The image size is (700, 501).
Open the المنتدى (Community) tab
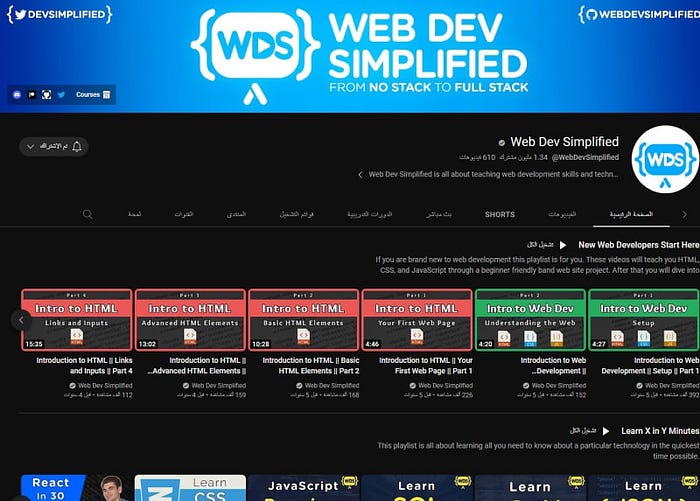pyautogui.click(x=236, y=214)
